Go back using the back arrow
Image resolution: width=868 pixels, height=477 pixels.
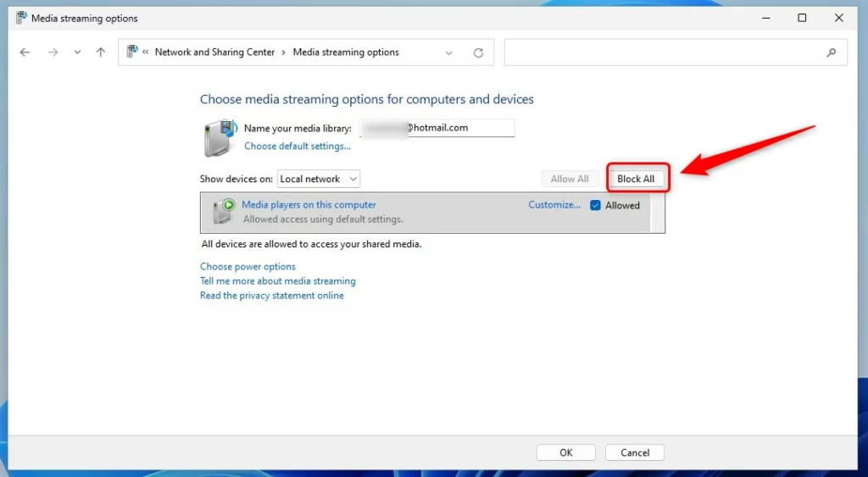(25, 53)
